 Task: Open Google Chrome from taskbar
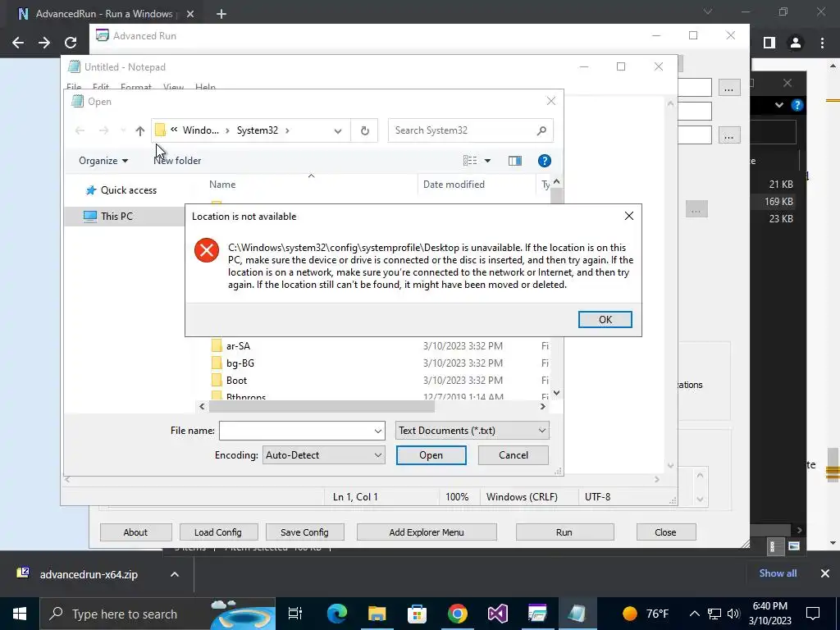(x=458, y=614)
